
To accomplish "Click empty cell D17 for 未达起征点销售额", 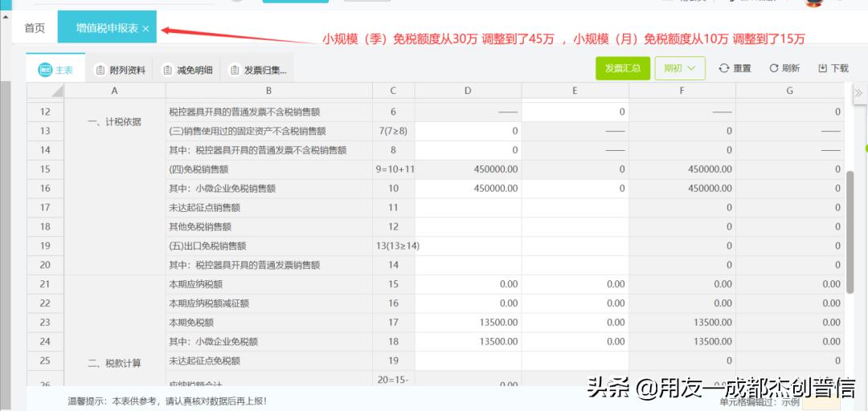I will tap(468, 207).
